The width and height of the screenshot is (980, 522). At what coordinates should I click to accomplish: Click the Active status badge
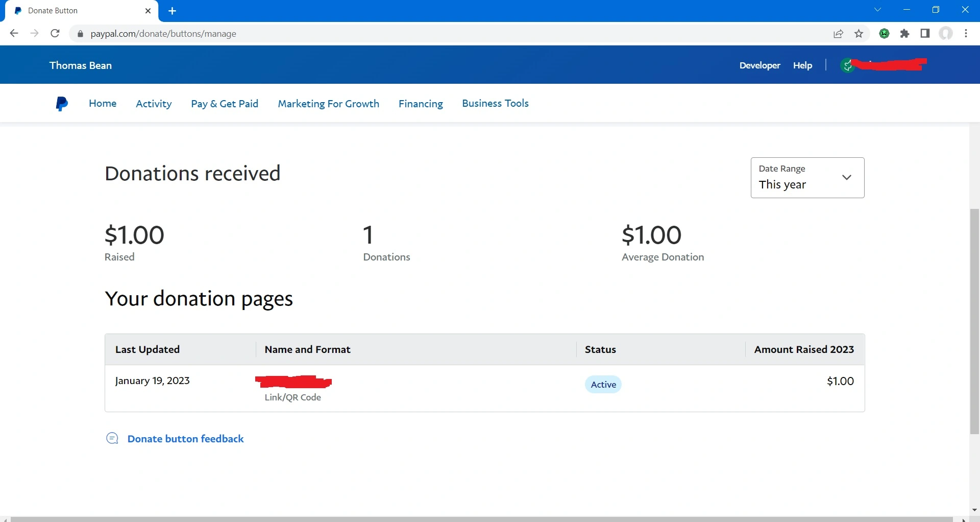[603, 385]
